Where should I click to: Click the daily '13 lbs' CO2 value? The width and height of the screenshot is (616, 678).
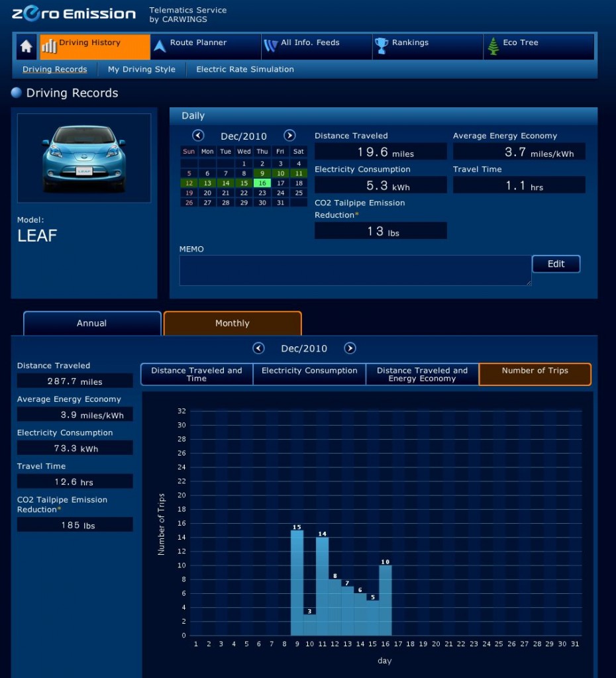coord(381,231)
